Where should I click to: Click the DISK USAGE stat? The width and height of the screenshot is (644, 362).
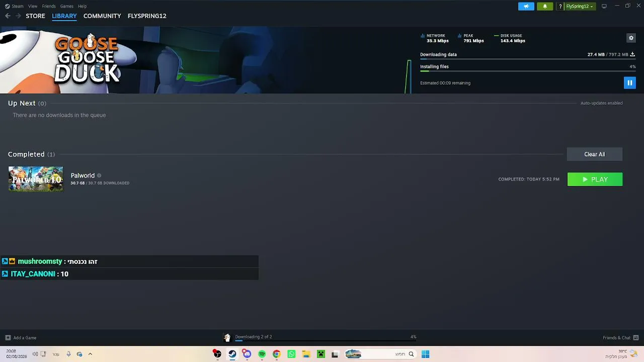coord(510,38)
